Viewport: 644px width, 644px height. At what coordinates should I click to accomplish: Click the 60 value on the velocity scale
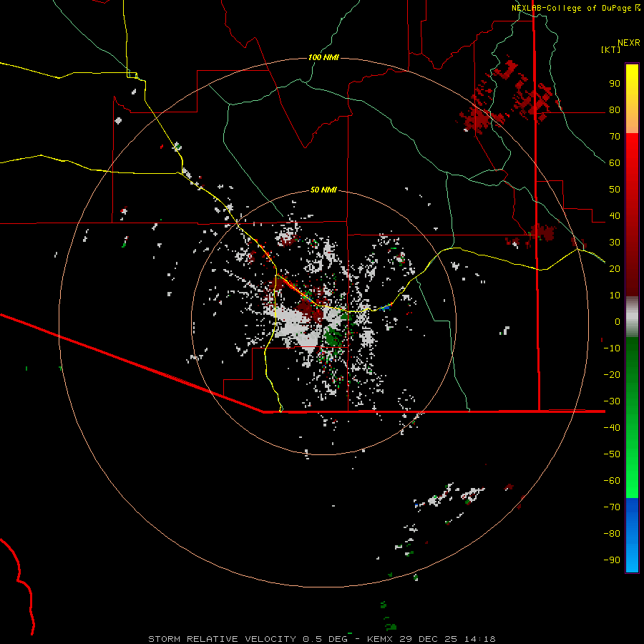(615, 163)
